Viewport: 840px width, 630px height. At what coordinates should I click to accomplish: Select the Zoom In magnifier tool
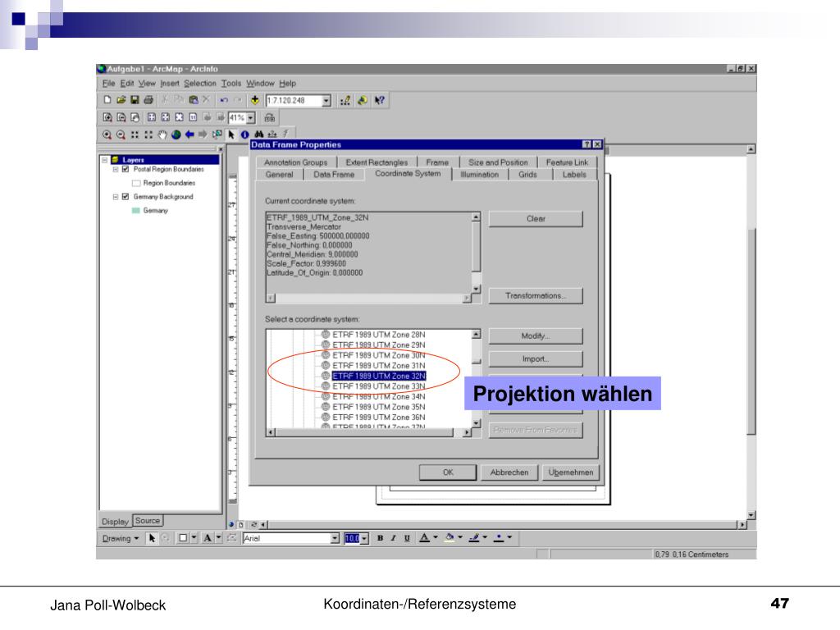[x=107, y=135]
